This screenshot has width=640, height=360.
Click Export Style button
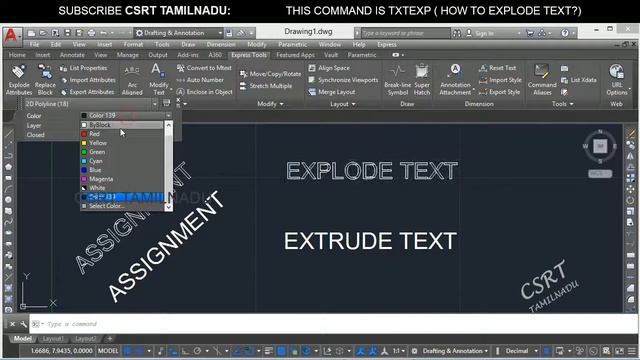pyautogui.click(x=500, y=92)
